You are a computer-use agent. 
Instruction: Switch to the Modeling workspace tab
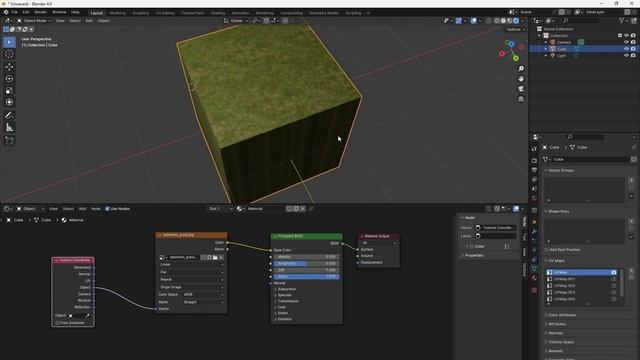click(118, 13)
